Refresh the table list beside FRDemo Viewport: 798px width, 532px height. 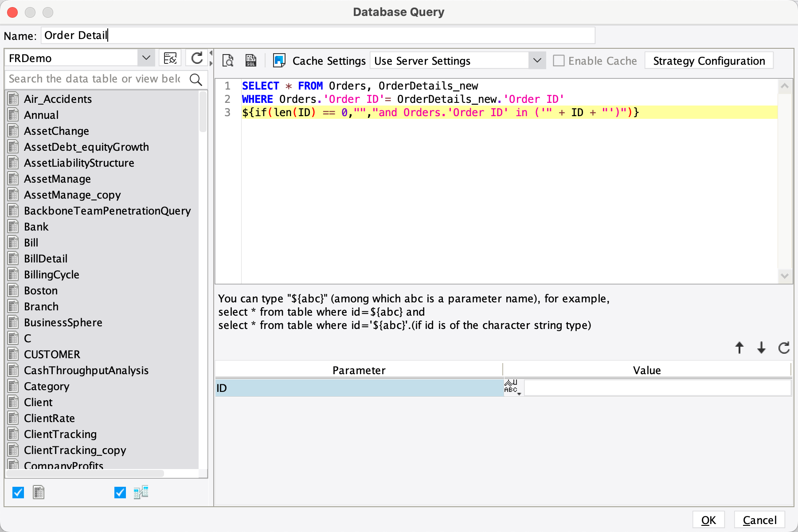[x=197, y=58]
